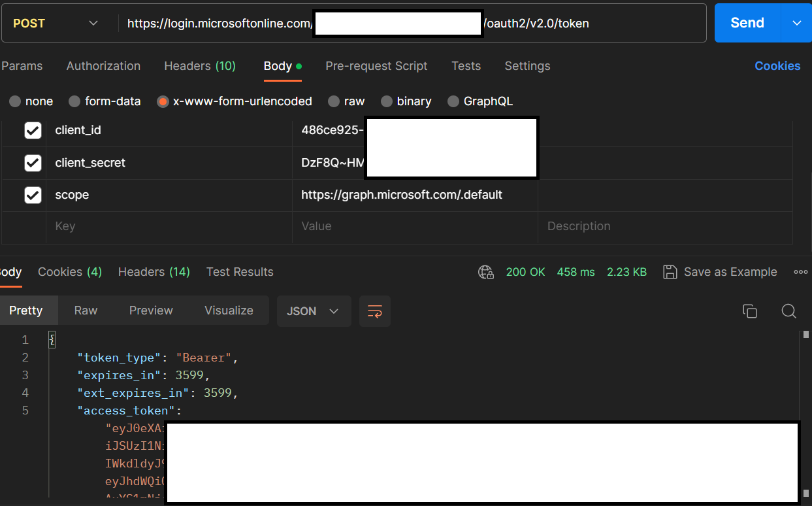Open the JSON format dropdown
Screen dimensions: 812x506
(x=314, y=311)
